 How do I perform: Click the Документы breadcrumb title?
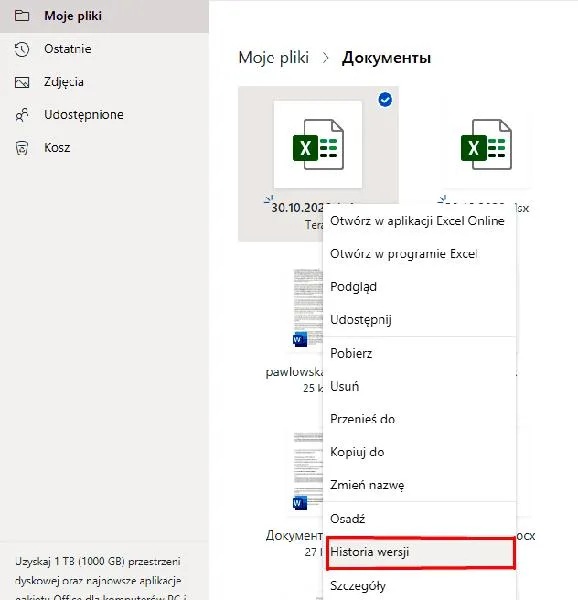point(386,58)
